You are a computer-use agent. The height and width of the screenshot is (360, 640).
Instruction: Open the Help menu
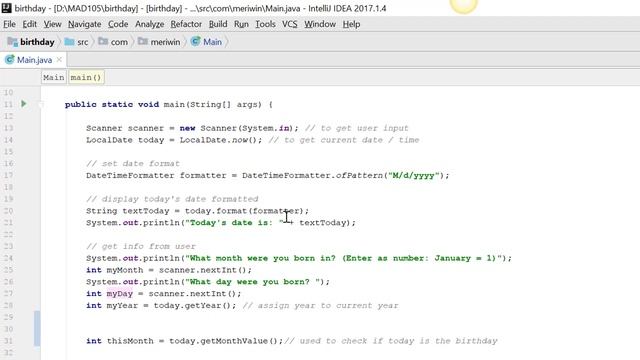point(351,24)
